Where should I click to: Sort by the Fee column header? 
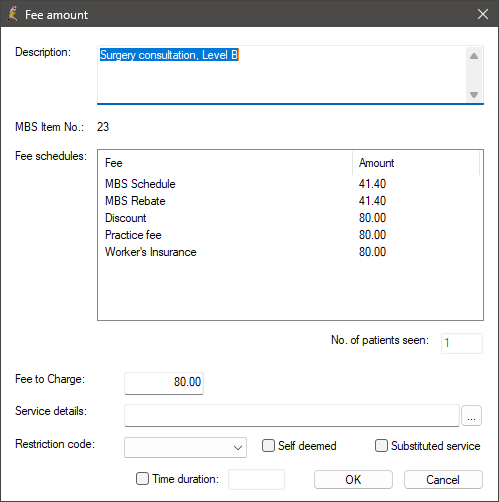[225, 163]
